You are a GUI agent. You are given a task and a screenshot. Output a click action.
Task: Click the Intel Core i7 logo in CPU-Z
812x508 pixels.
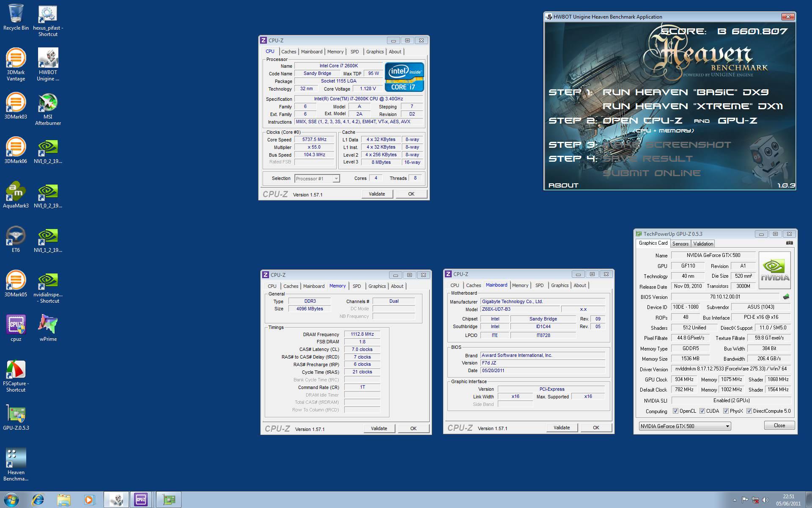click(x=404, y=77)
